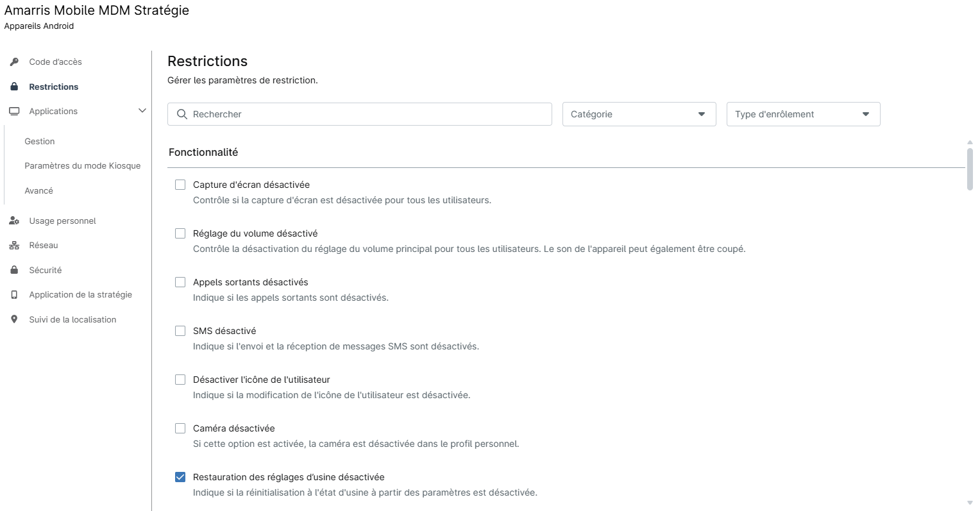This screenshot has width=980, height=511.
Task: Click the key icon beside Code d'accès
Action: [14, 62]
